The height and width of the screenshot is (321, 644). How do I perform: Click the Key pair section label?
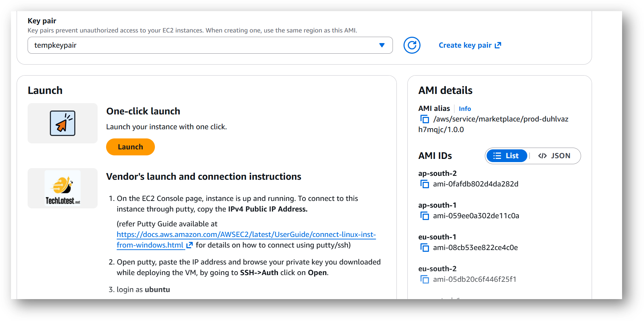click(42, 21)
